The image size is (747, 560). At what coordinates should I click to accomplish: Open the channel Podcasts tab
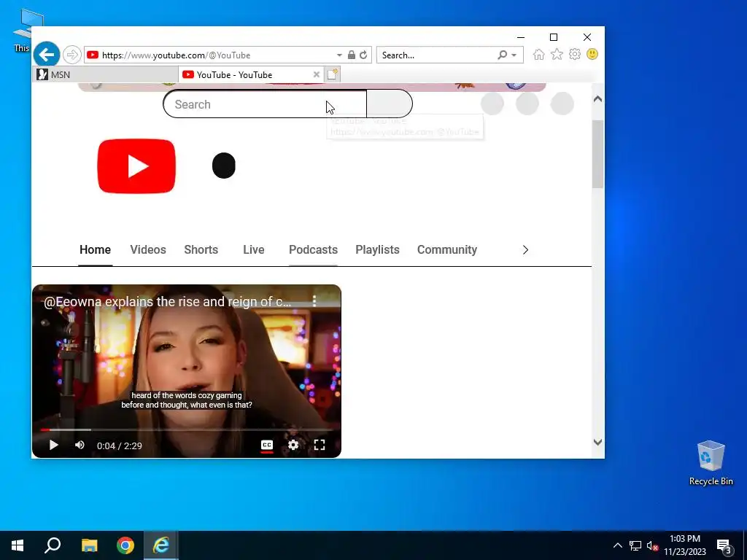313,249
